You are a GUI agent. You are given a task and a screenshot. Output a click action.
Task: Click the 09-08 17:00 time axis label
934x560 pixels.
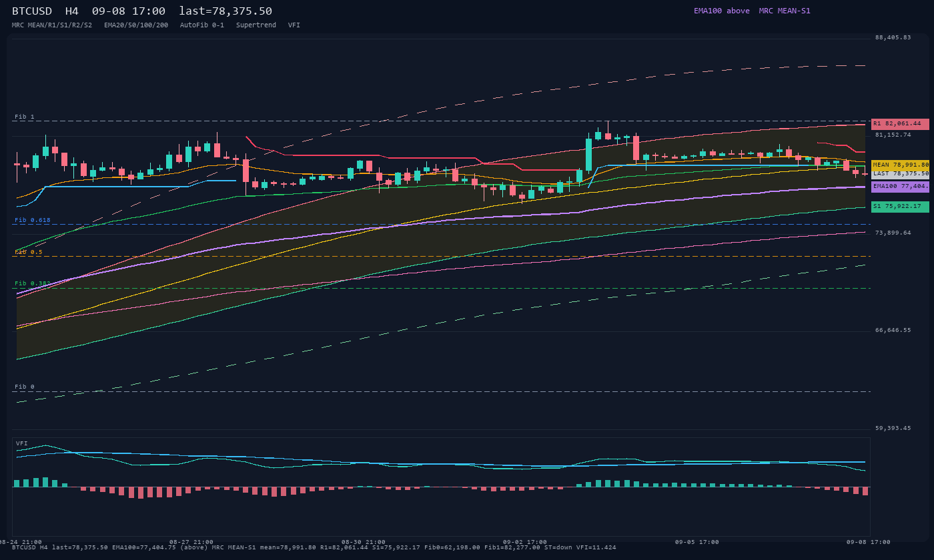tap(869, 542)
